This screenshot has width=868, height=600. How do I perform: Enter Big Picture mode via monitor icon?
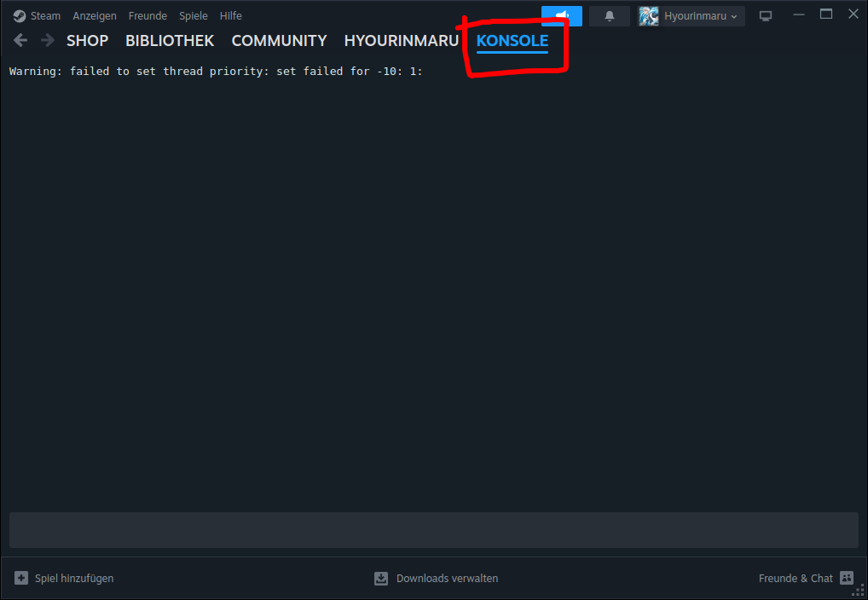[766, 16]
